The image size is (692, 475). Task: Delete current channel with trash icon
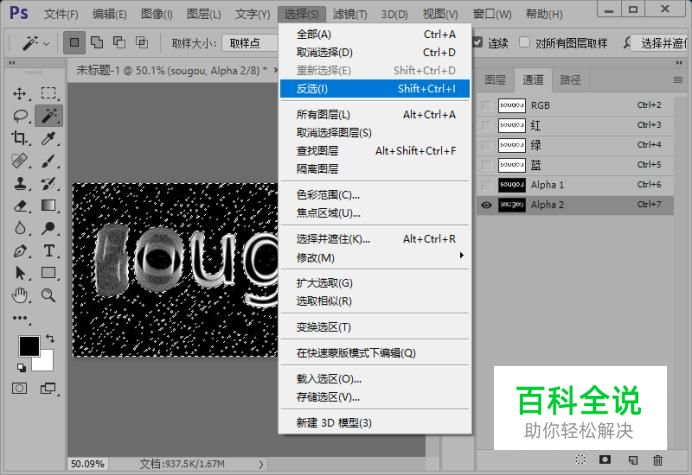coord(658,460)
